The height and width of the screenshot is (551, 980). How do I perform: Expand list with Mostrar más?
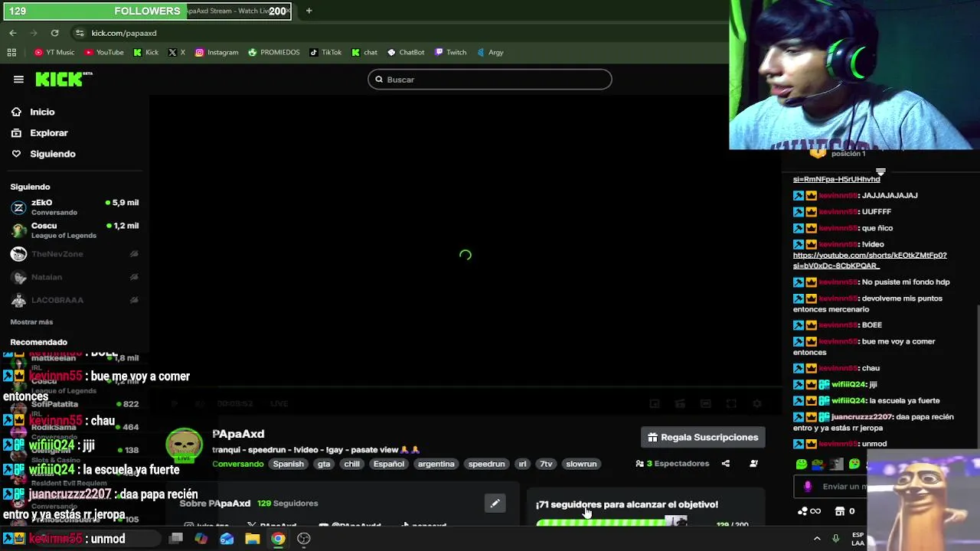point(31,322)
